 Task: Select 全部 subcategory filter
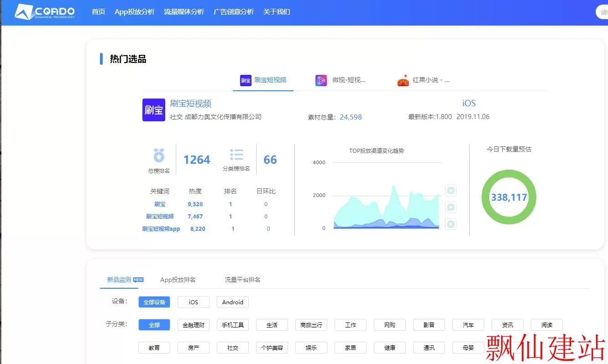click(x=154, y=325)
